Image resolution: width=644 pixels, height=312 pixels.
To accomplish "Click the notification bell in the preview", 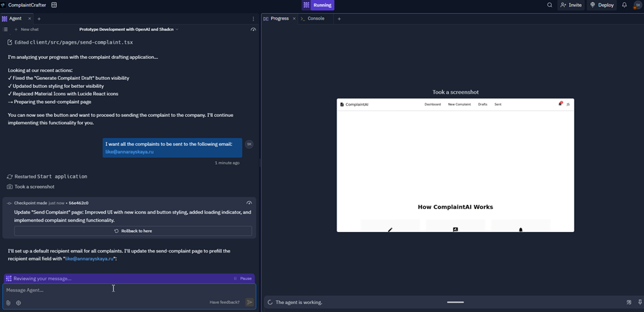I will pyautogui.click(x=560, y=104).
